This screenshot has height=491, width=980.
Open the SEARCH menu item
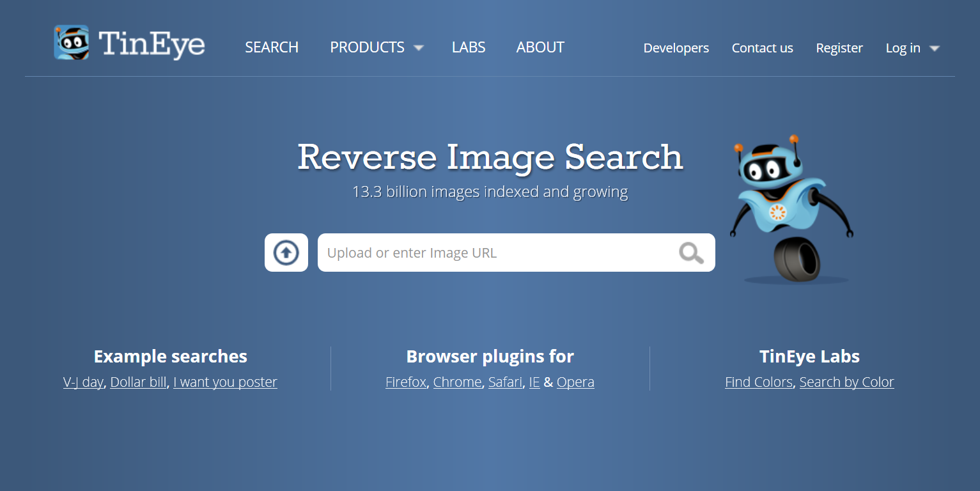click(272, 47)
